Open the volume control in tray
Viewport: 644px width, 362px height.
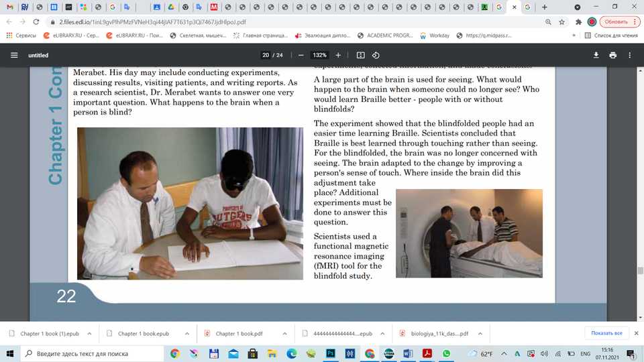point(544,353)
